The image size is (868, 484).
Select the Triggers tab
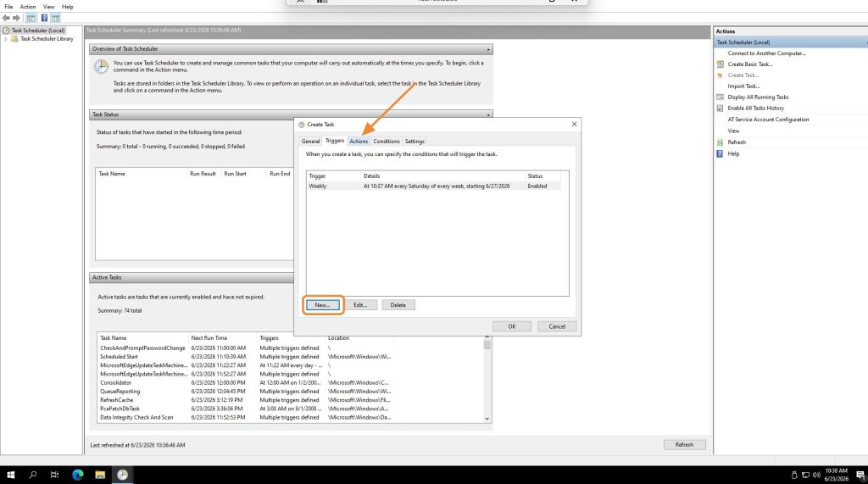tap(334, 141)
